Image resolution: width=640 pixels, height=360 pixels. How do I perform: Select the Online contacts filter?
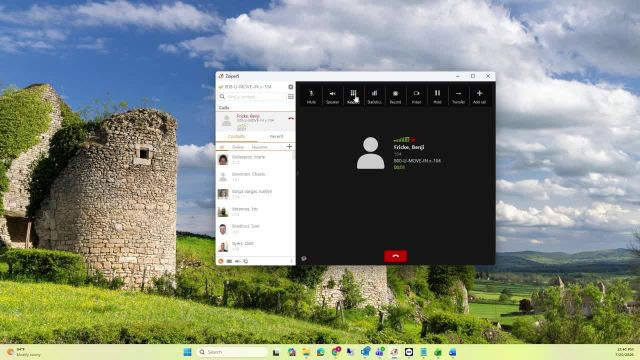point(238,147)
